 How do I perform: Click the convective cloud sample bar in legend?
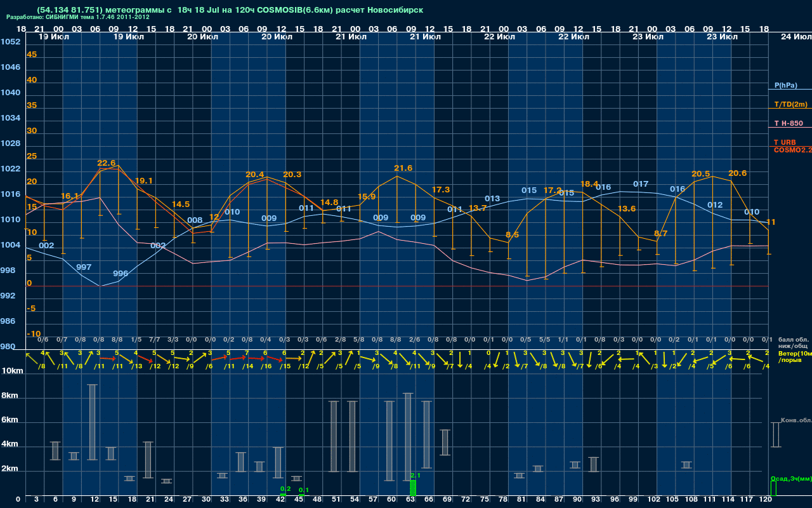pyautogui.click(x=775, y=435)
